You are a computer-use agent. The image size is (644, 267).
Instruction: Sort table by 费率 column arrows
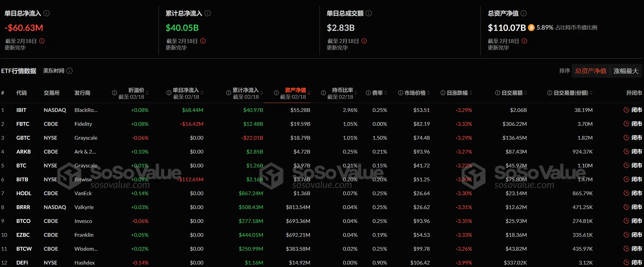tap(386, 93)
